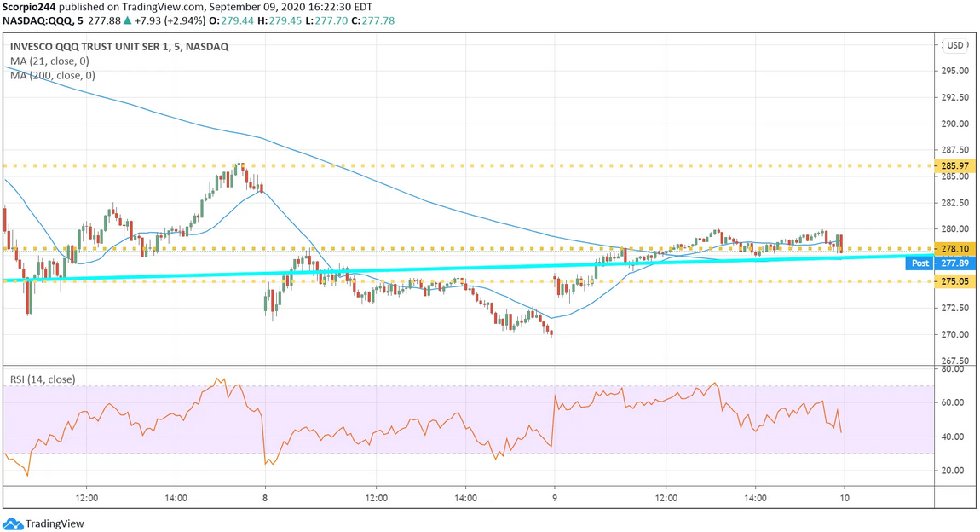Select the MA (21, close, 0) indicator label

49,61
